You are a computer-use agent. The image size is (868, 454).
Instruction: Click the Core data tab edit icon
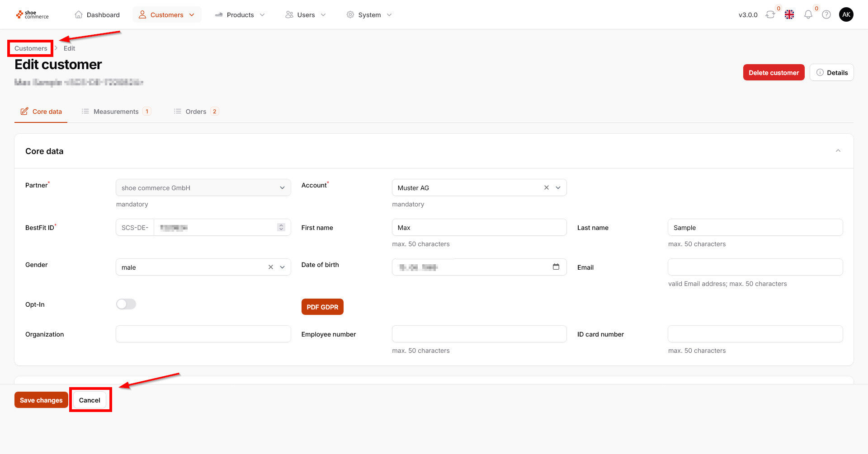point(24,111)
